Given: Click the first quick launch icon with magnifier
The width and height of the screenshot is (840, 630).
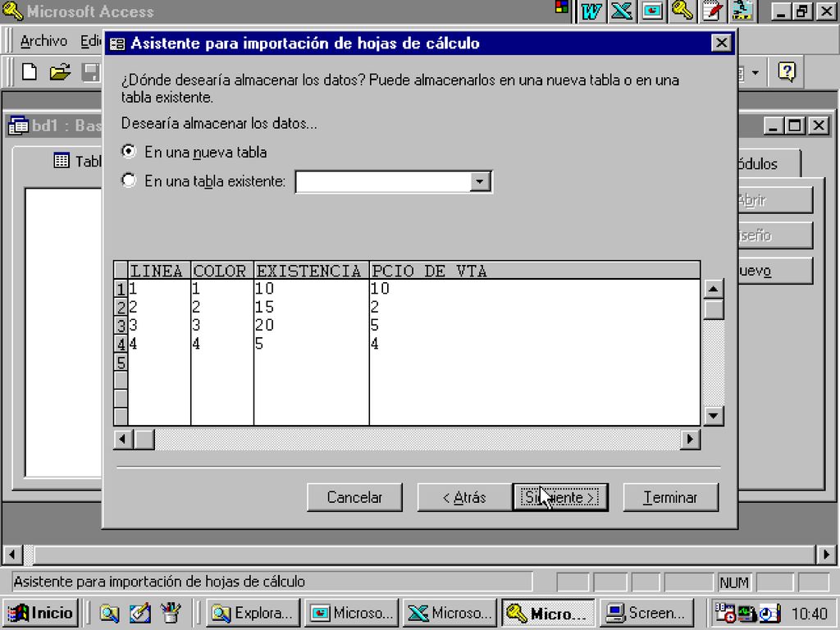Looking at the screenshot, I should point(109,613).
